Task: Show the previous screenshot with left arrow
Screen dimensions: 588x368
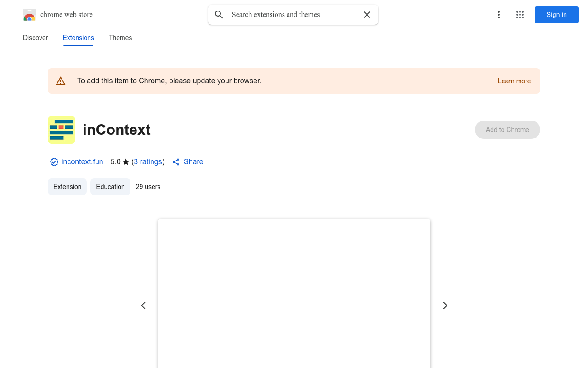Action: pyautogui.click(x=143, y=305)
